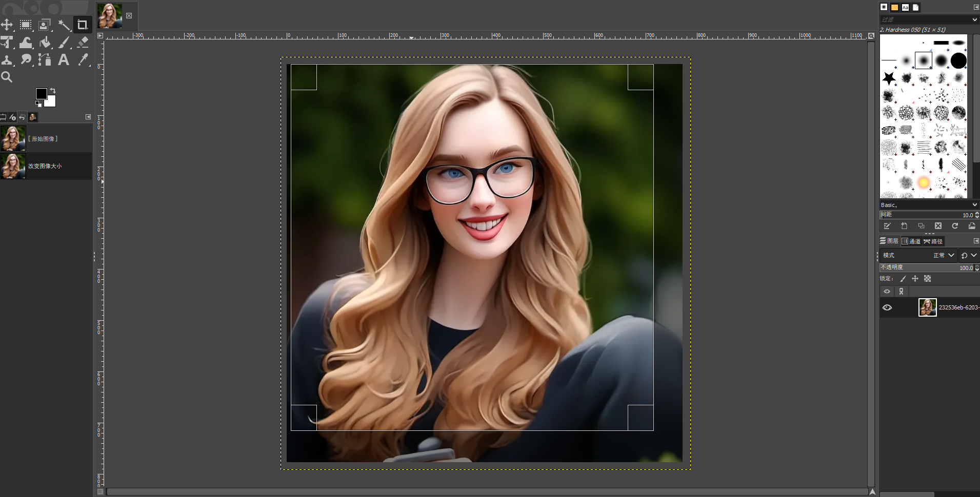Zoom image when window size changes icon

click(x=871, y=36)
